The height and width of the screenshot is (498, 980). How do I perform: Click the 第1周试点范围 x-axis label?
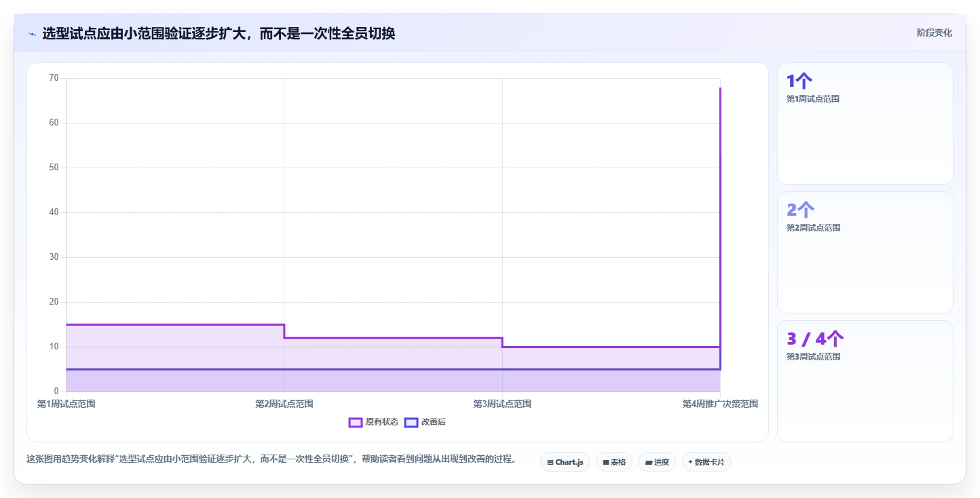coord(66,404)
